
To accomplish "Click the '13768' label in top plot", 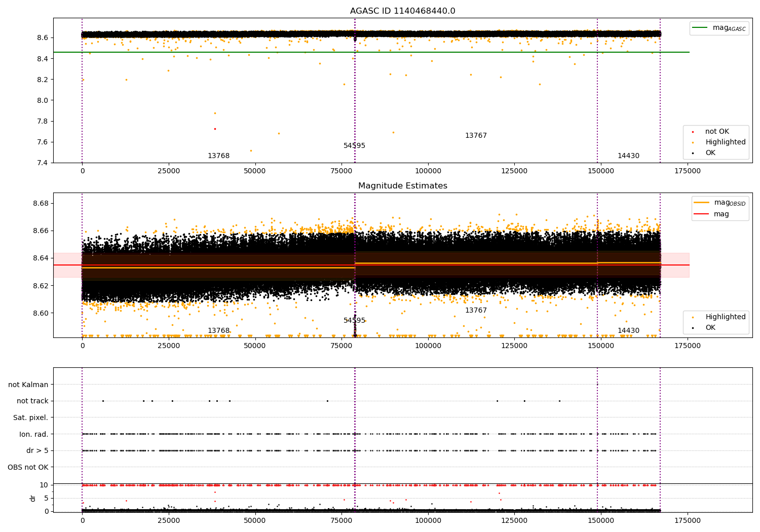I will coord(218,156).
